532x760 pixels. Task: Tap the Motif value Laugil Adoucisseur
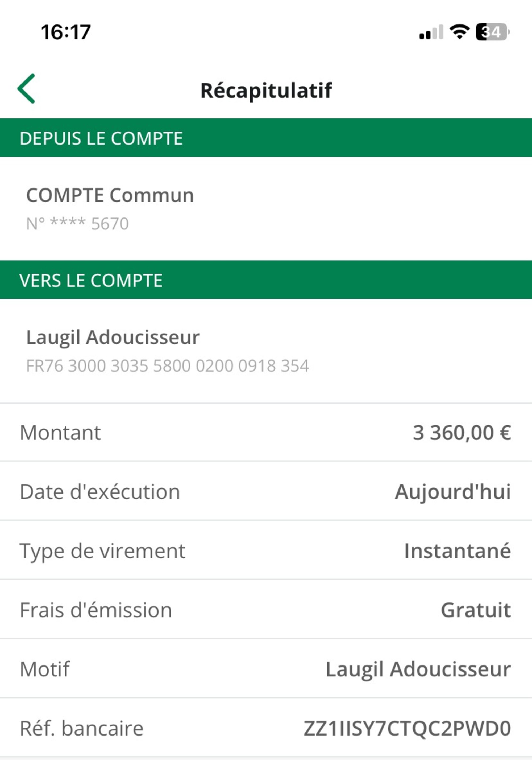(418, 669)
